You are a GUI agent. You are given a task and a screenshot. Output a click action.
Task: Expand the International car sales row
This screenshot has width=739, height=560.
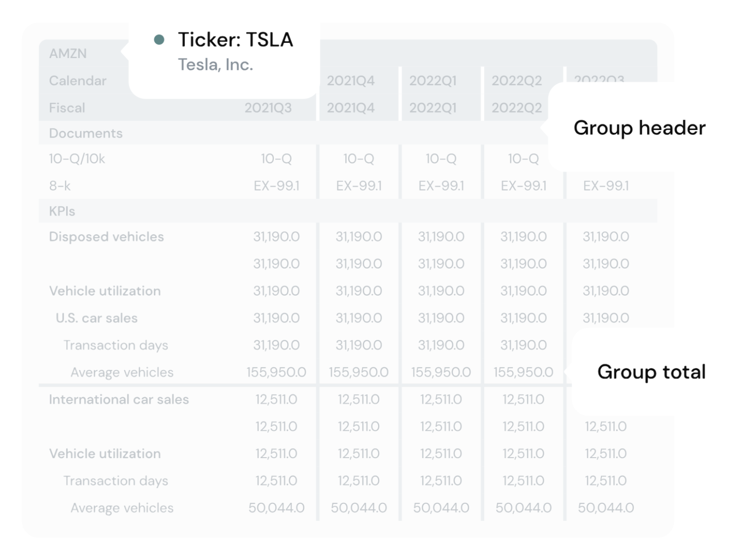click(x=119, y=399)
